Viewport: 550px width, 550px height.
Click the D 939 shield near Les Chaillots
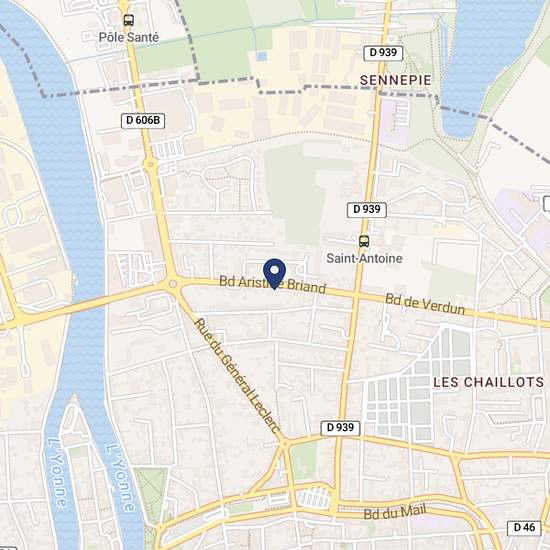[x=340, y=428]
